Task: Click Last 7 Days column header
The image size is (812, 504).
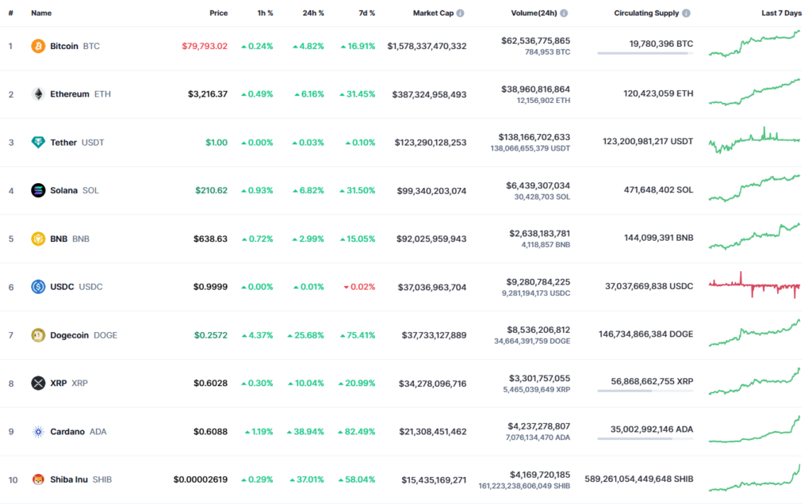Action: [781, 13]
